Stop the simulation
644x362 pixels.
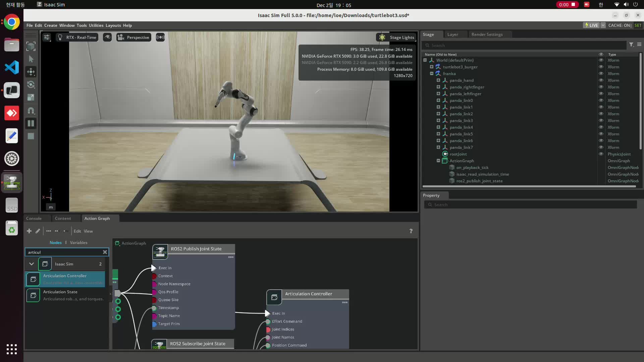pyautogui.click(x=31, y=136)
